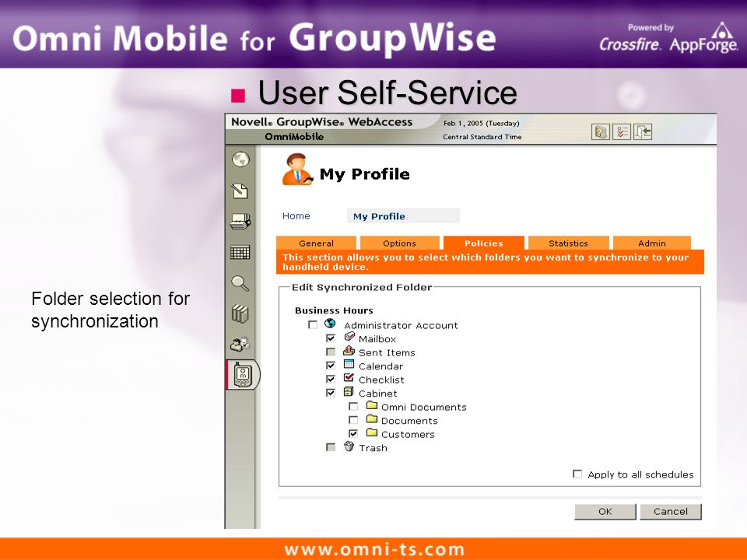Toggle the Trash checkbox
747x560 pixels.
tap(331, 447)
